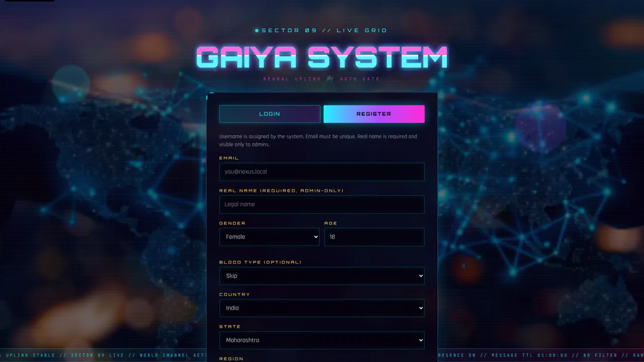
Task: Click the Age field showing 18
Action: click(374, 237)
